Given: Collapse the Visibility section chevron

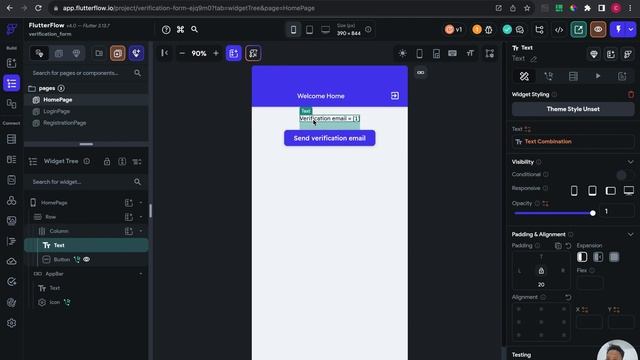Looking at the screenshot, I should [x=631, y=162].
